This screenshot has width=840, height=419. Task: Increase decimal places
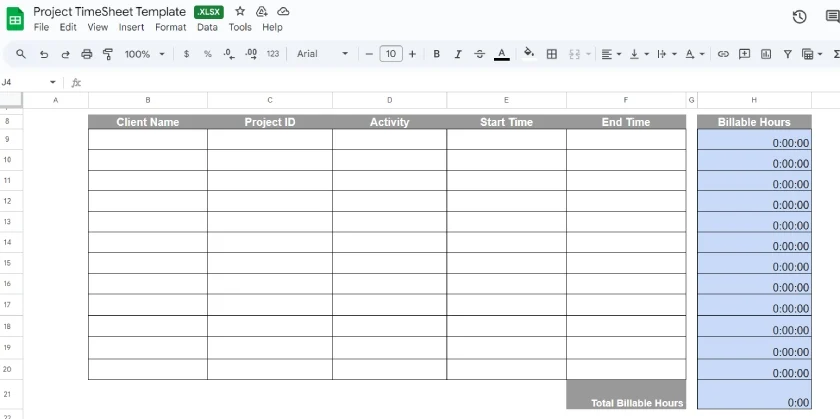click(x=251, y=54)
